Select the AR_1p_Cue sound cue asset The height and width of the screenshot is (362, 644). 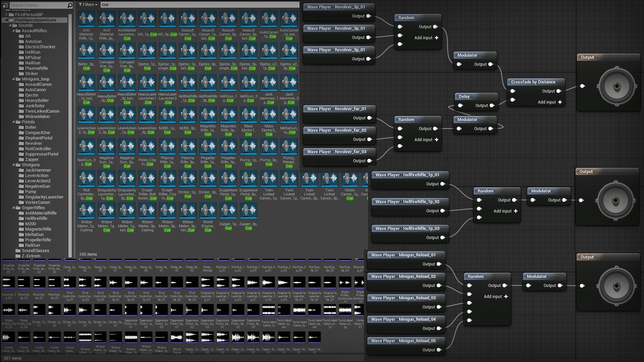pos(147,26)
